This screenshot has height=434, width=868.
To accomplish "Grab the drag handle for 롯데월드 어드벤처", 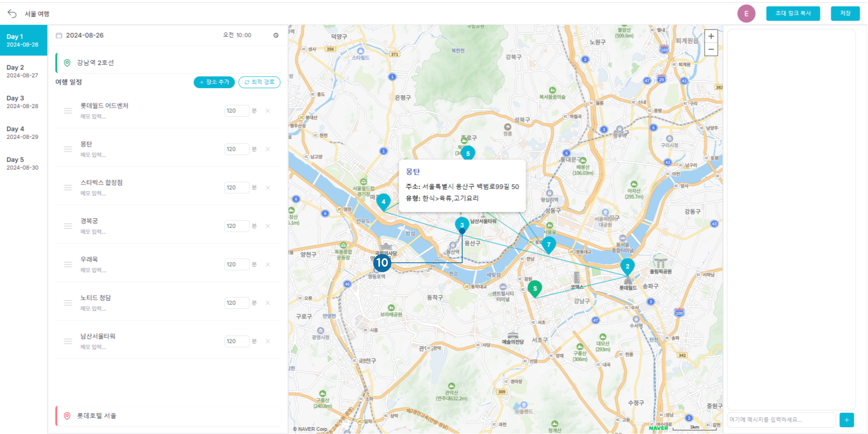I will tap(68, 111).
